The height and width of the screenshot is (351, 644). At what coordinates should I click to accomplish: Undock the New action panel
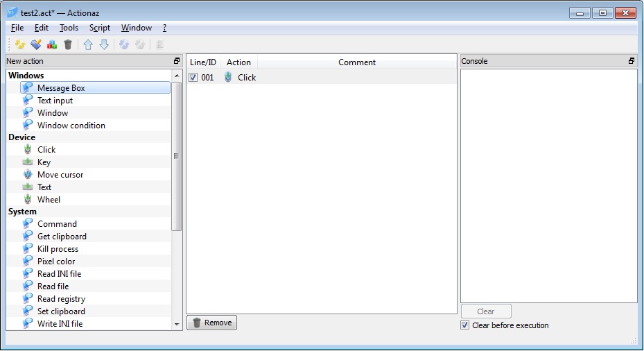[x=177, y=61]
